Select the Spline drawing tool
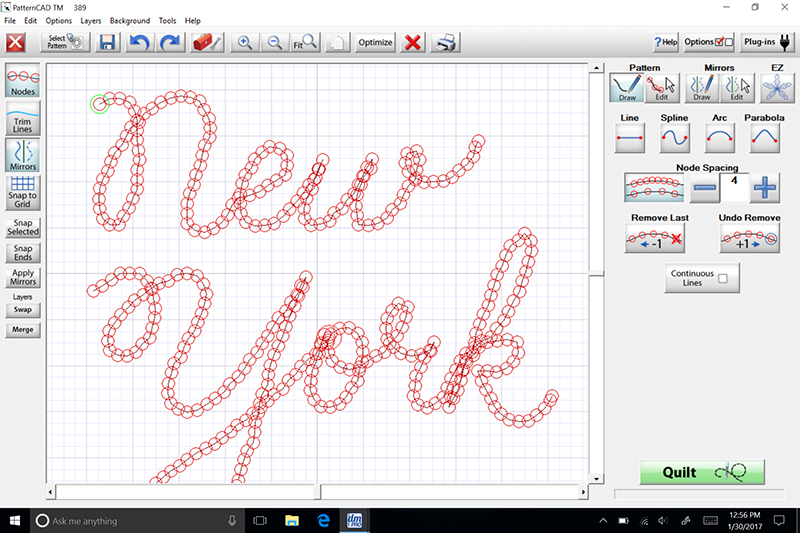This screenshot has height=533, width=800. coord(675,139)
